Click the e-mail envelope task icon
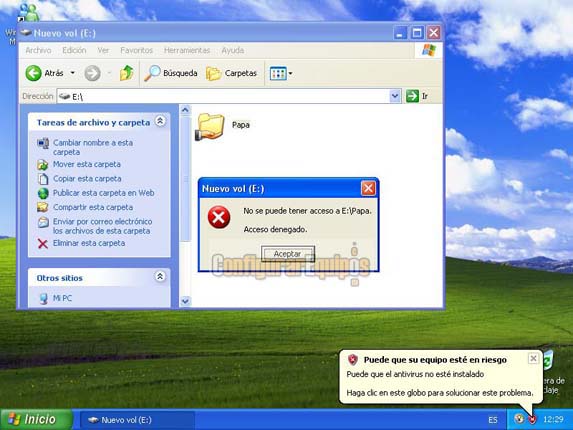This screenshot has height=430, width=573. [43, 222]
